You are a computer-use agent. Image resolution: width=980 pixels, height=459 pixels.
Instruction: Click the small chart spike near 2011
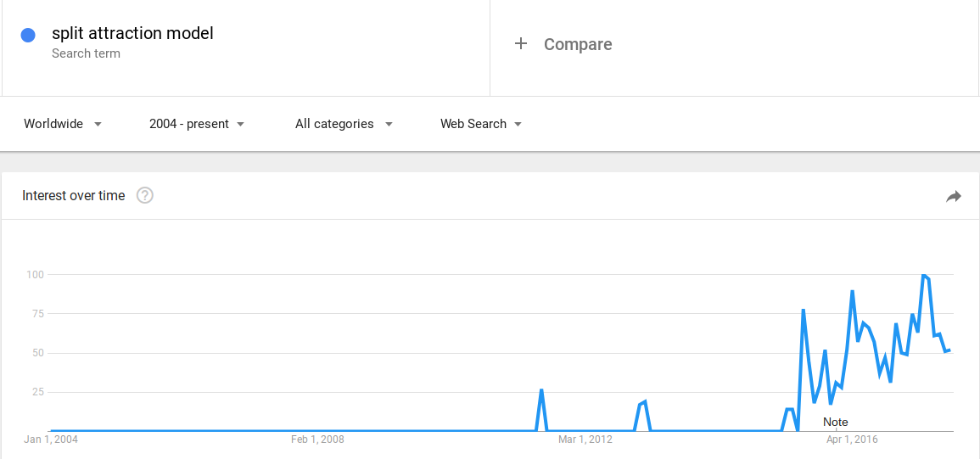pos(541,390)
